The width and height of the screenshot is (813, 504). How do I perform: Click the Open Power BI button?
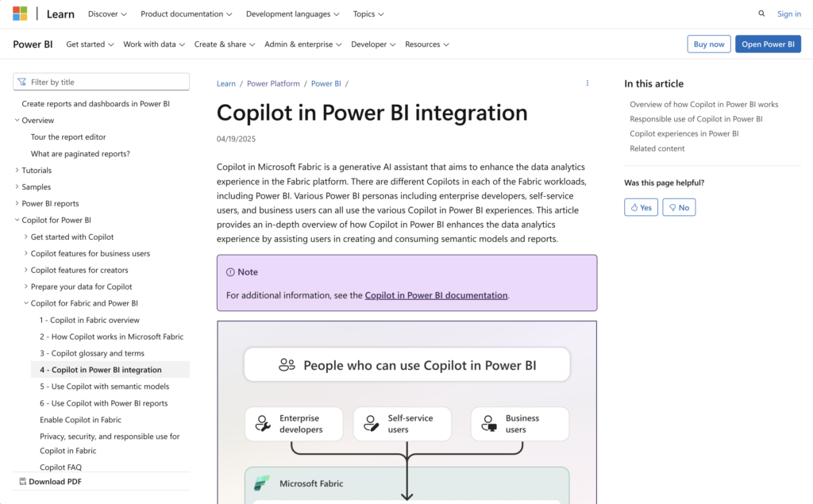(x=767, y=44)
